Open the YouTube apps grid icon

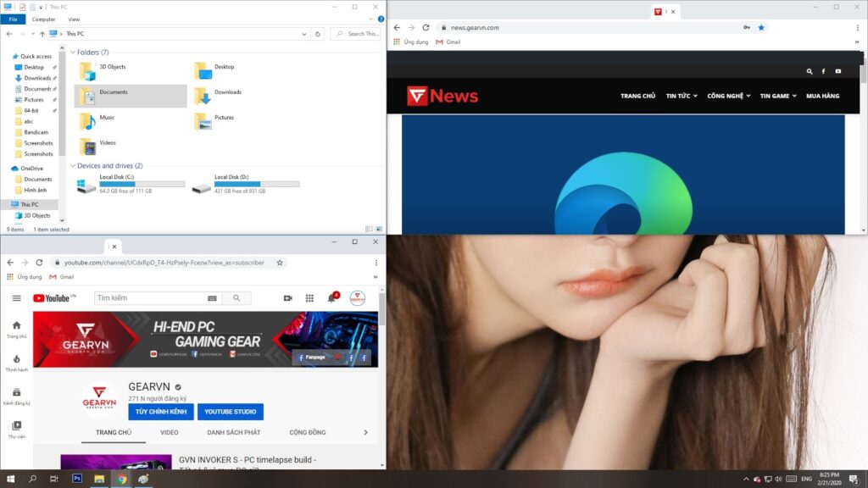[x=309, y=298]
